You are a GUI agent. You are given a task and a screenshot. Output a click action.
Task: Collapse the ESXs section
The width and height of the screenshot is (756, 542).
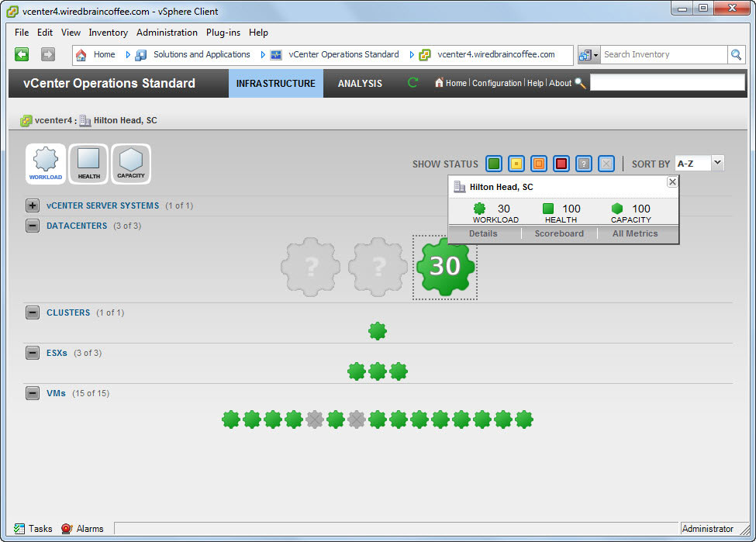[x=33, y=353]
